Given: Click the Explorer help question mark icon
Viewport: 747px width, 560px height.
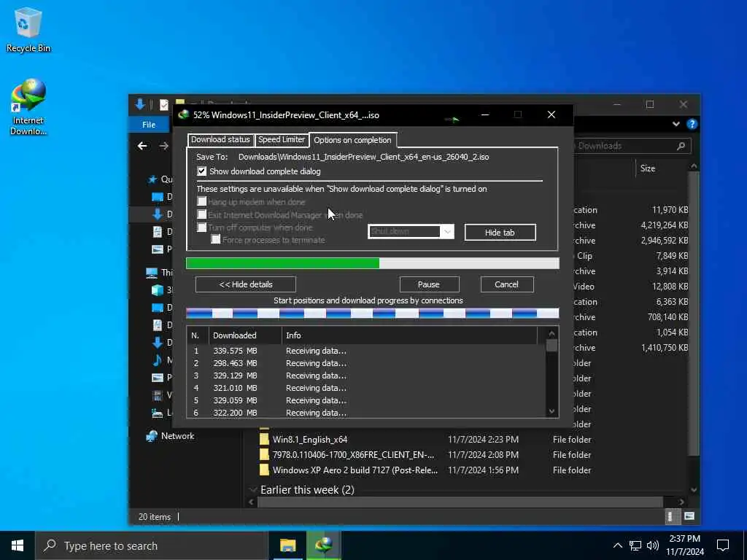Looking at the screenshot, I should [692, 124].
